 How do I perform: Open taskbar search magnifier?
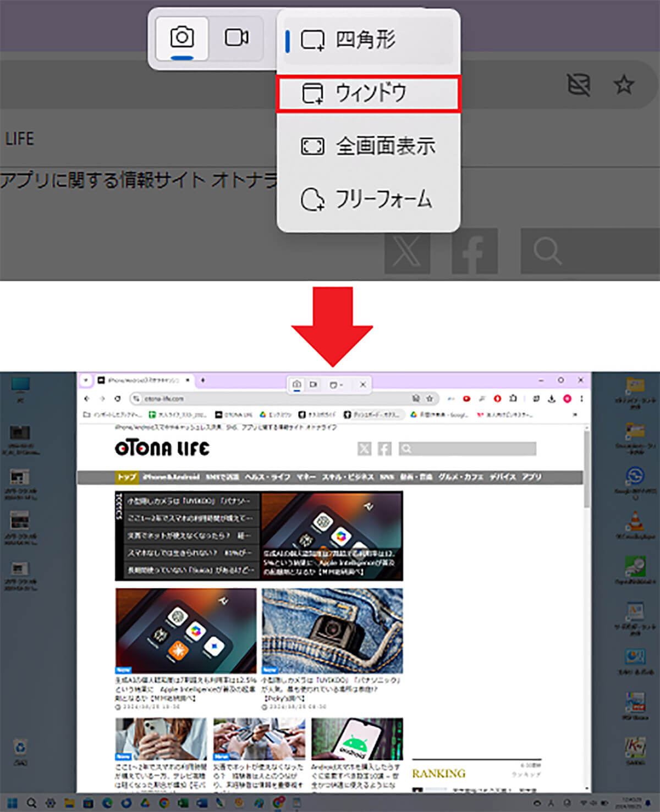click(x=31, y=803)
